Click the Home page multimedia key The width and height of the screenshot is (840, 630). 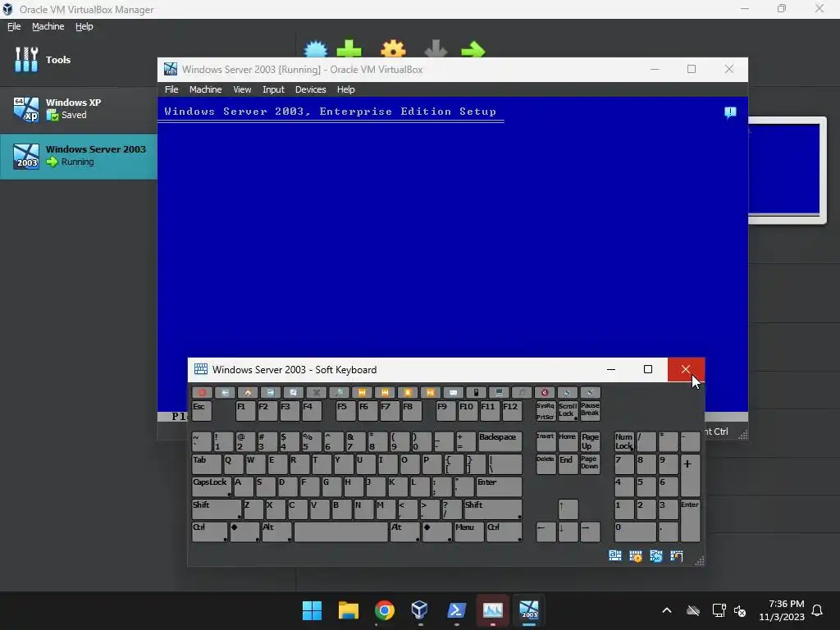[248, 393]
